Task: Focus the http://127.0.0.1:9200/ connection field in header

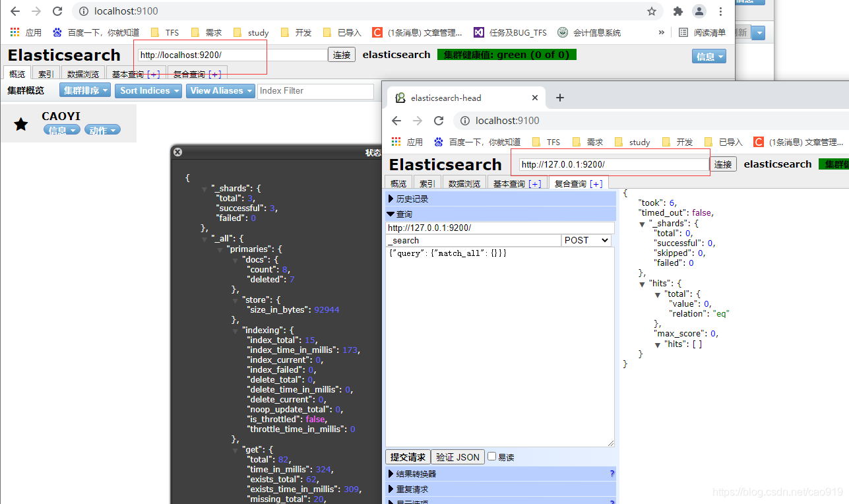Action: tap(613, 164)
